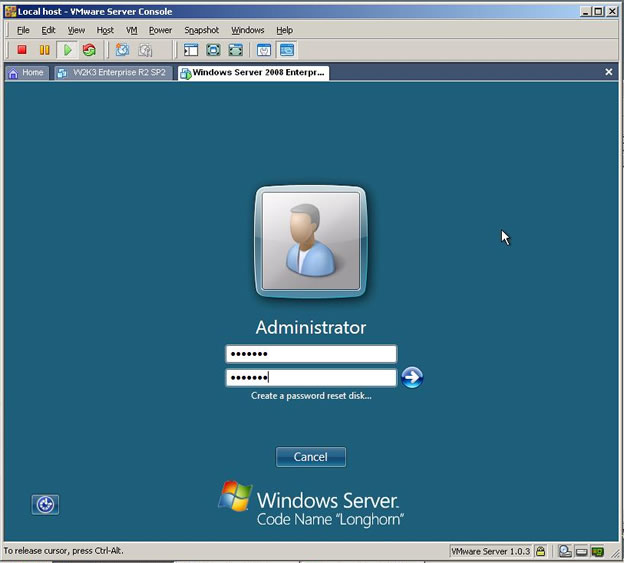Screen dimensions: 624x563
Task: Click the Reset virtual machine toolbar icon
Action: (90, 50)
